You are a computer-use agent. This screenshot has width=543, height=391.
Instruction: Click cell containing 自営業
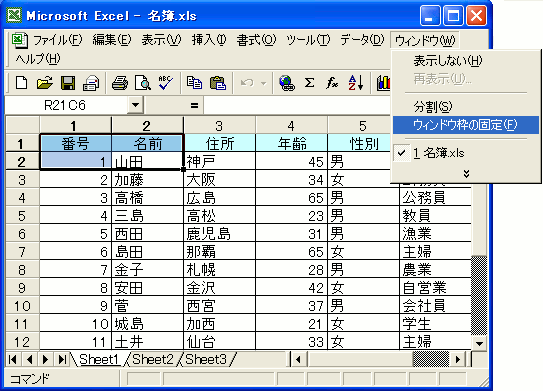coord(435,288)
